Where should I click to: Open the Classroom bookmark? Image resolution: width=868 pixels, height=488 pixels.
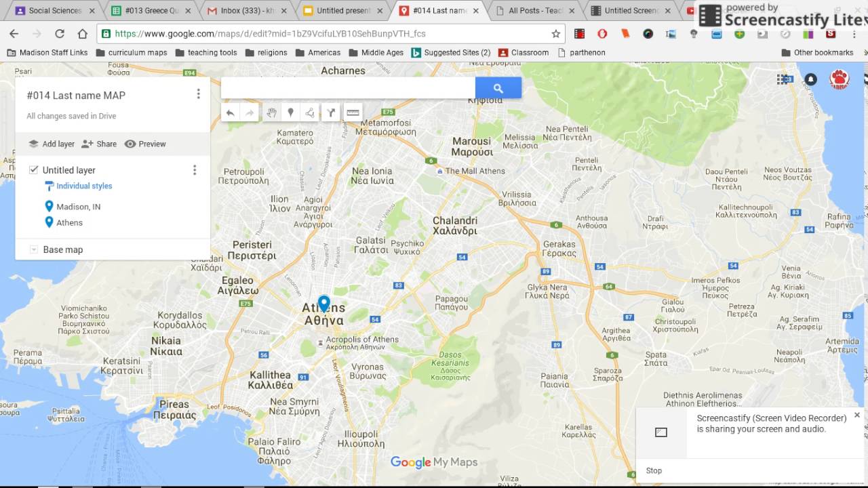(524, 52)
